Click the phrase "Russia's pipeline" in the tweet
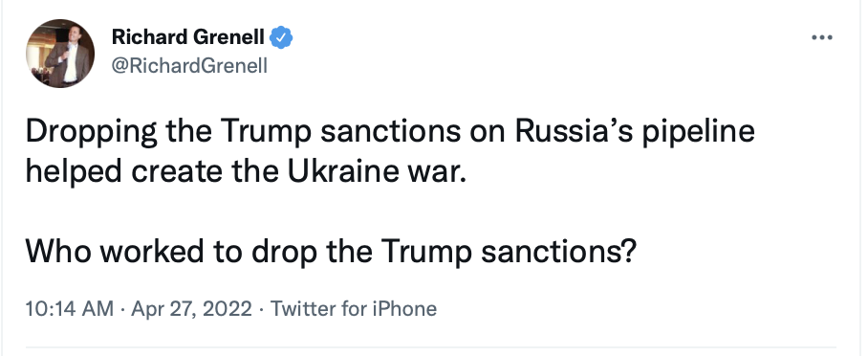Viewport: 868px width, 356px height. coord(635,132)
